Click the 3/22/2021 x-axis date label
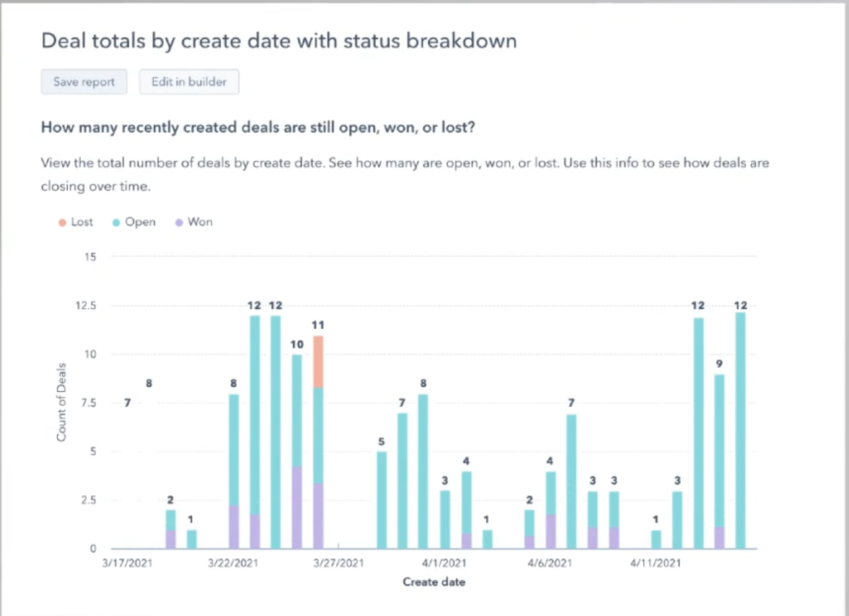Viewport: 849px width, 616px height. pyautogui.click(x=233, y=563)
